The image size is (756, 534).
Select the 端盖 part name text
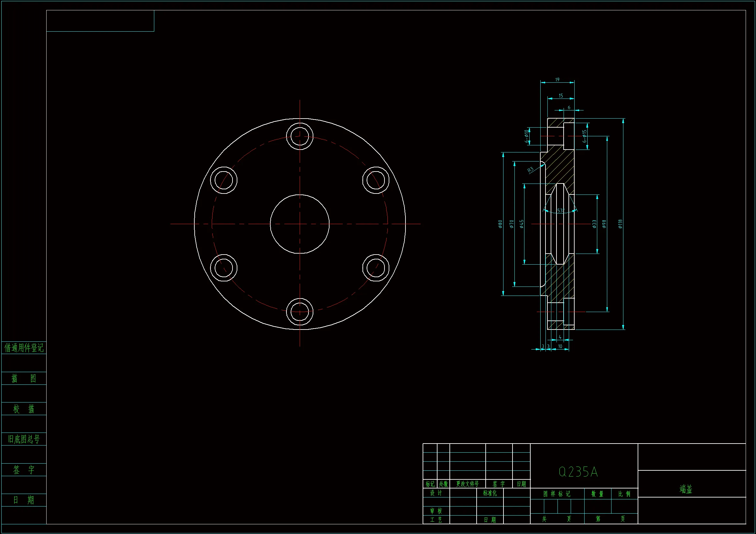tap(686, 489)
